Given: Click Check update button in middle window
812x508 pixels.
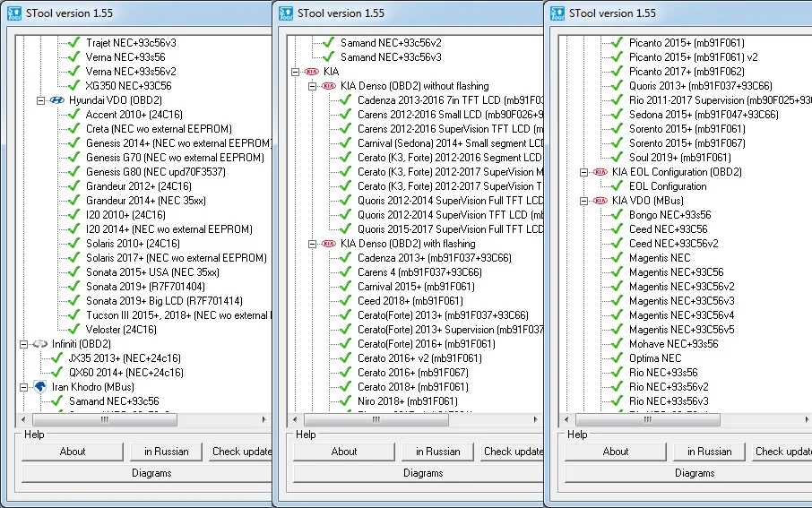Looking at the screenshot, I should click(512, 452).
